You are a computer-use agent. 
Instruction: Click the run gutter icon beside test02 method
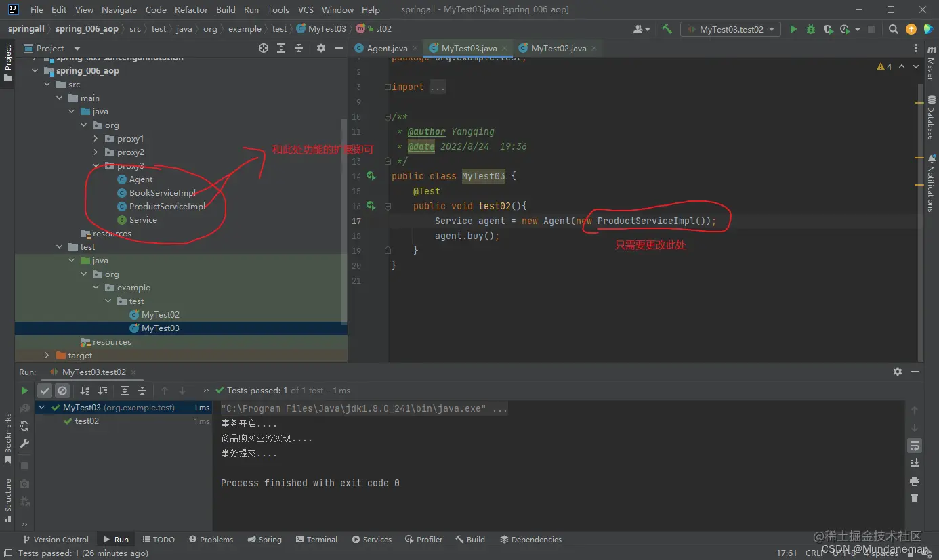[x=371, y=205]
